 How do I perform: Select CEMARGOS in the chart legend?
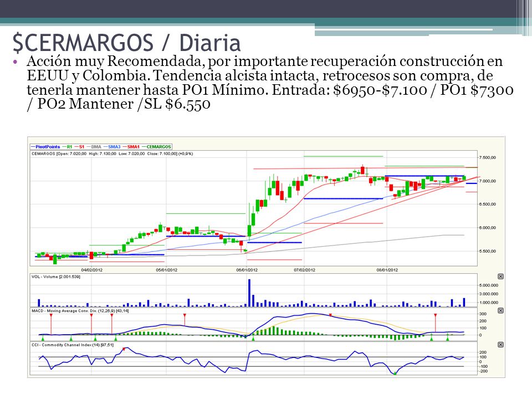tap(156, 147)
